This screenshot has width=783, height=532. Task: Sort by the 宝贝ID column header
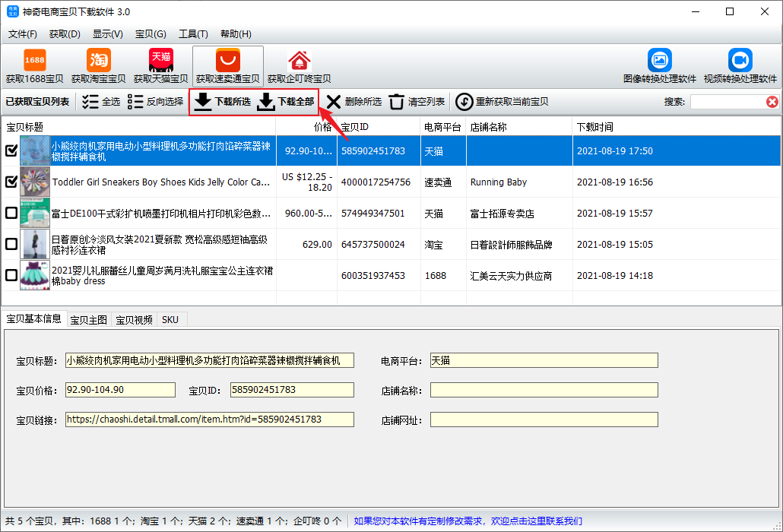pos(379,127)
